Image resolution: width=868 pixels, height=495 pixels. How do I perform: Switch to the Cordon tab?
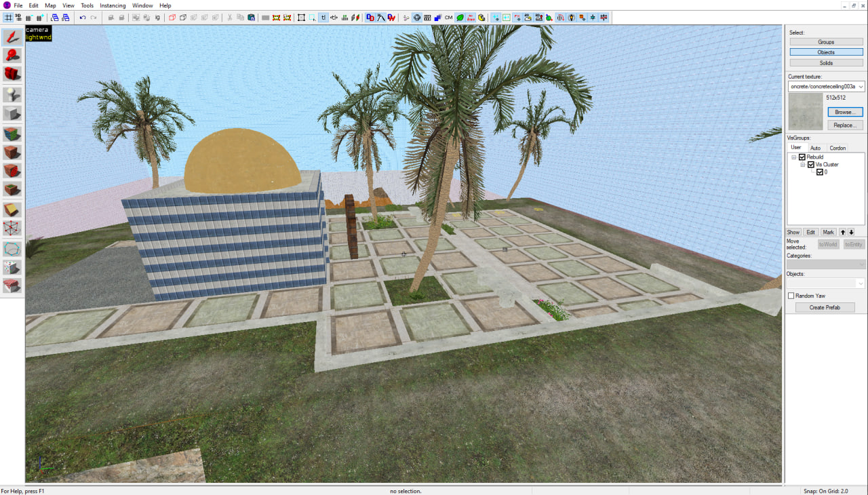point(837,148)
